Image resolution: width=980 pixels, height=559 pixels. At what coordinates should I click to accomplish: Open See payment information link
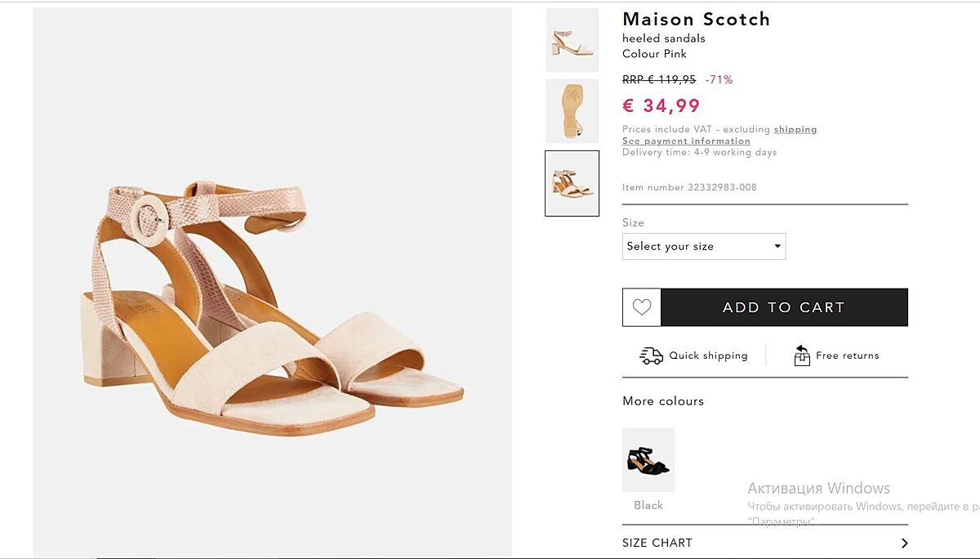tap(686, 141)
